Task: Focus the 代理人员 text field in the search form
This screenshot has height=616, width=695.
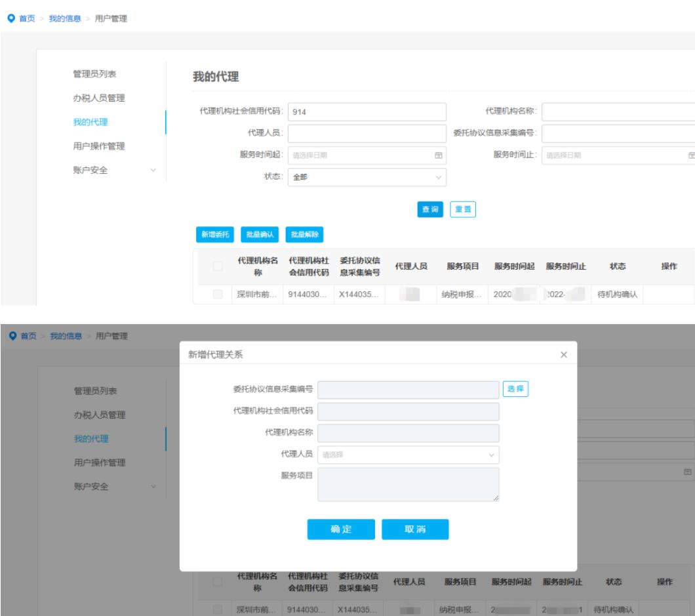Action: pyautogui.click(x=367, y=133)
